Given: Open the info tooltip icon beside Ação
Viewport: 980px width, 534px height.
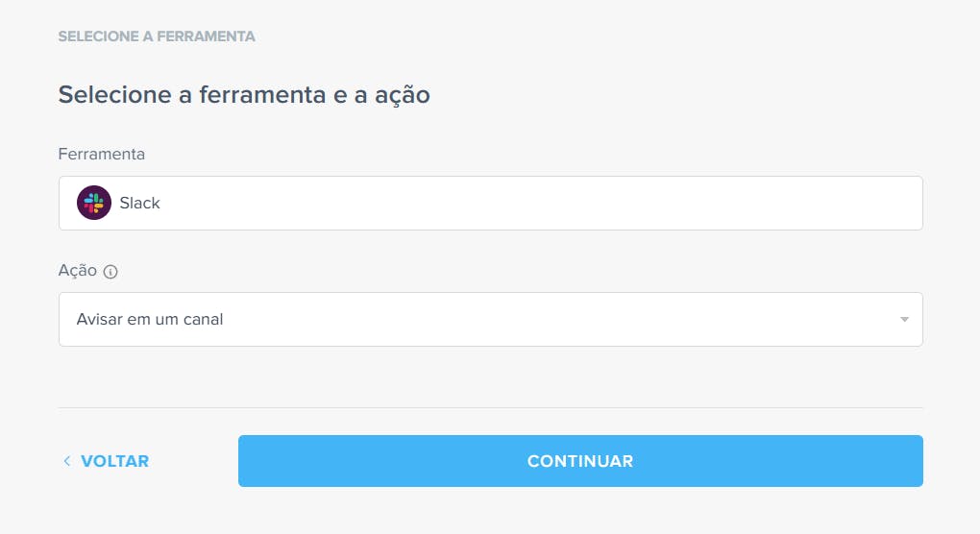Looking at the screenshot, I should pyautogui.click(x=110, y=272).
